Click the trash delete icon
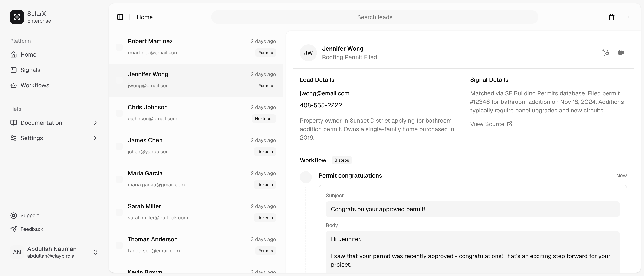 pos(611,17)
